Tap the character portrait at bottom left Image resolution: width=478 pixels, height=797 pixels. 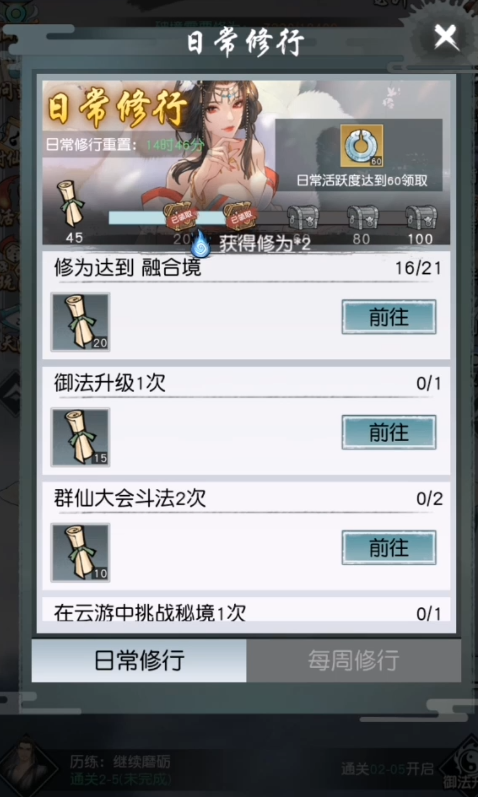(x=29, y=764)
